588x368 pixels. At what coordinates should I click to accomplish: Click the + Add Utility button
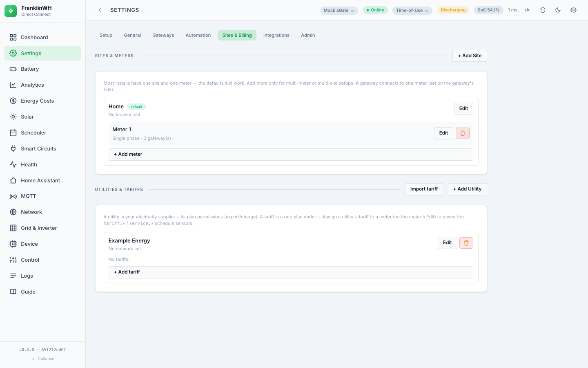click(467, 189)
